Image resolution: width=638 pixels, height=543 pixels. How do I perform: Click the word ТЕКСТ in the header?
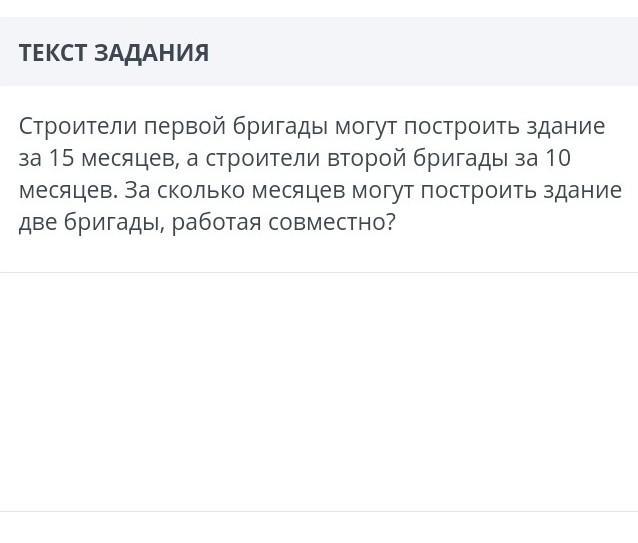click(53, 53)
